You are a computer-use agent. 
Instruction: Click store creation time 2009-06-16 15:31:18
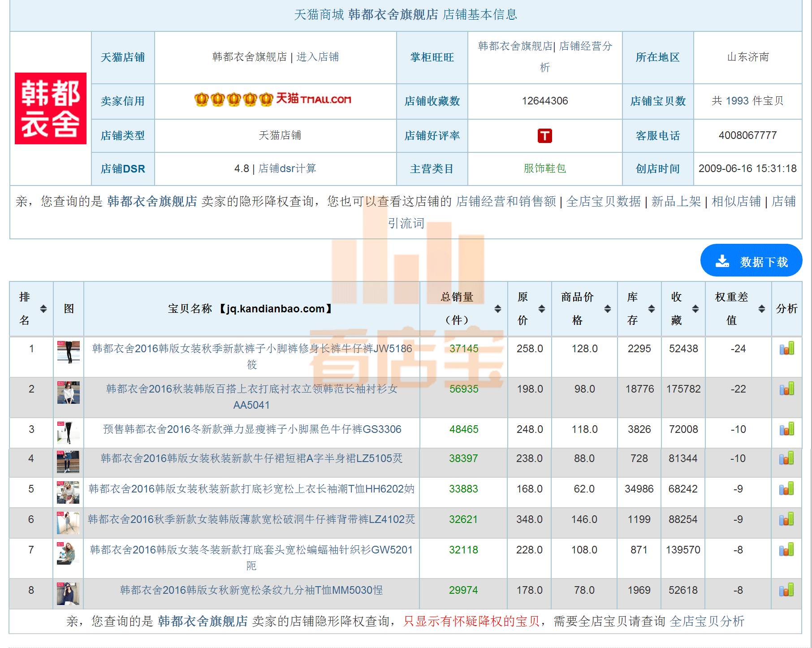[747, 168]
